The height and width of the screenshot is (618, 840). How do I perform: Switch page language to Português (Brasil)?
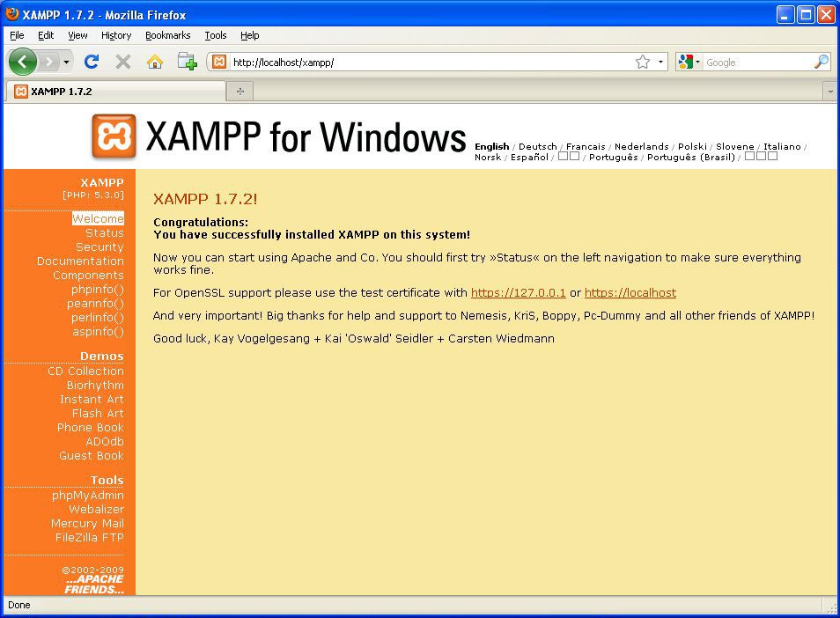(x=691, y=158)
